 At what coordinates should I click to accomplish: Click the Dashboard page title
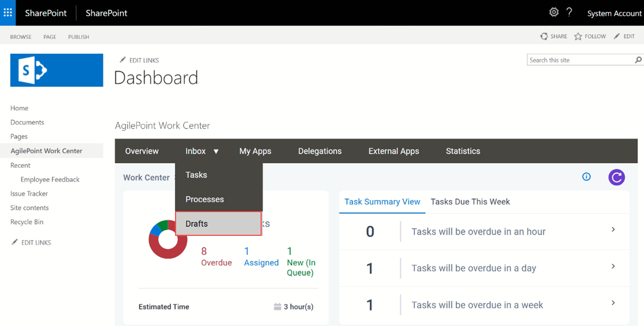point(156,78)
